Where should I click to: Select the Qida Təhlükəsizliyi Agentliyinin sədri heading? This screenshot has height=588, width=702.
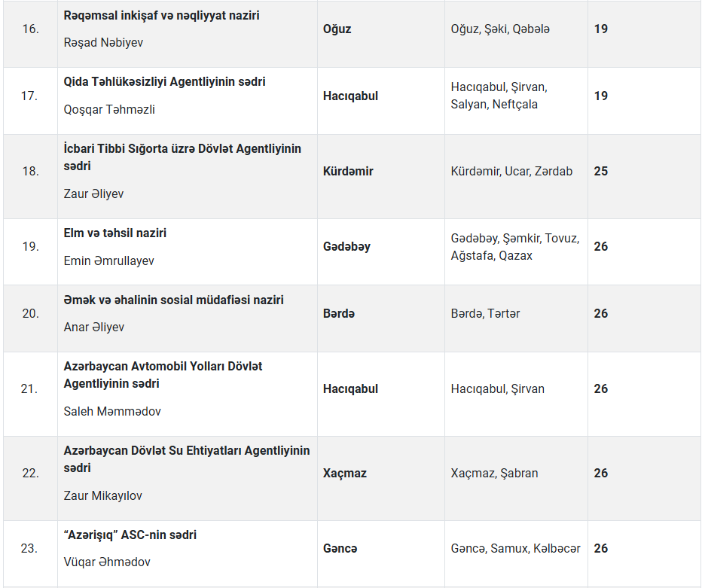[x=164, y=81]
